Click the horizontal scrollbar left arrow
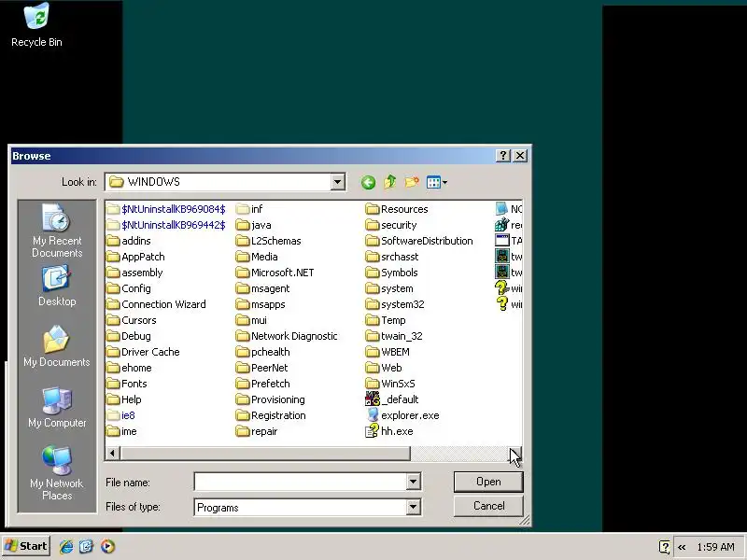 coord(112,454)
